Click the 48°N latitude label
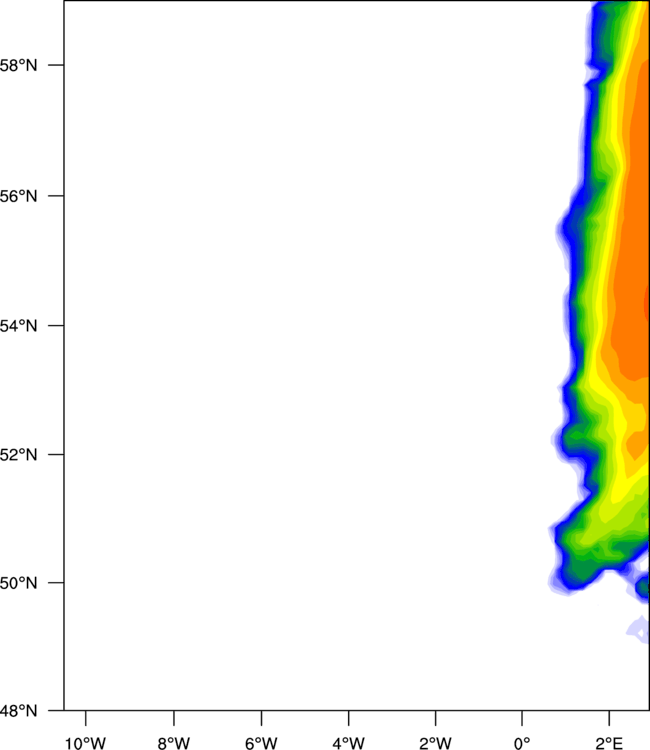This screenshot has width=650, height=750. 18,711
